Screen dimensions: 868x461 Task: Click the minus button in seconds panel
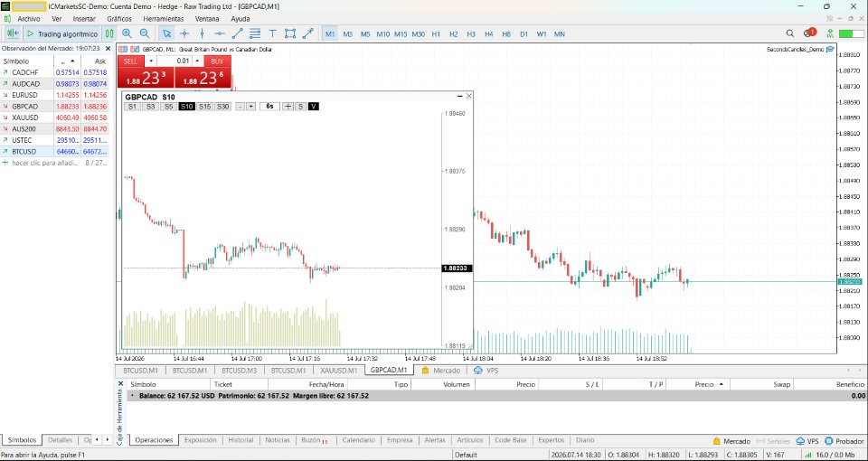240,107
